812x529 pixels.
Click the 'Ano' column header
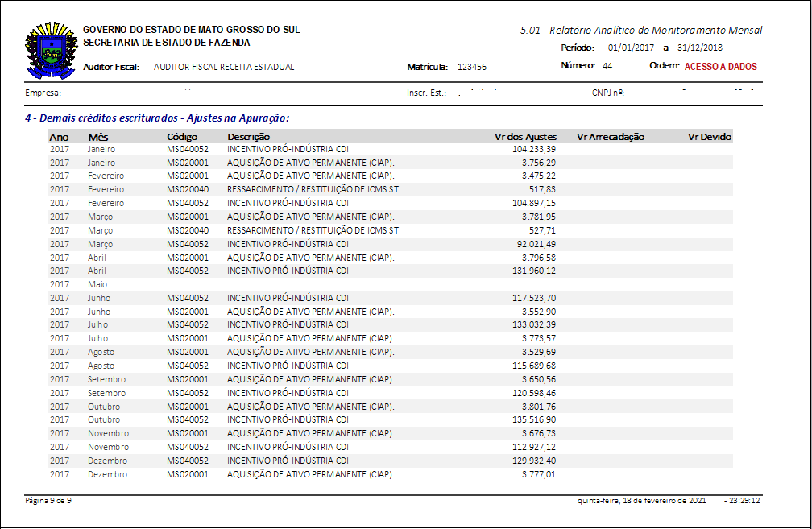[59, 137]
